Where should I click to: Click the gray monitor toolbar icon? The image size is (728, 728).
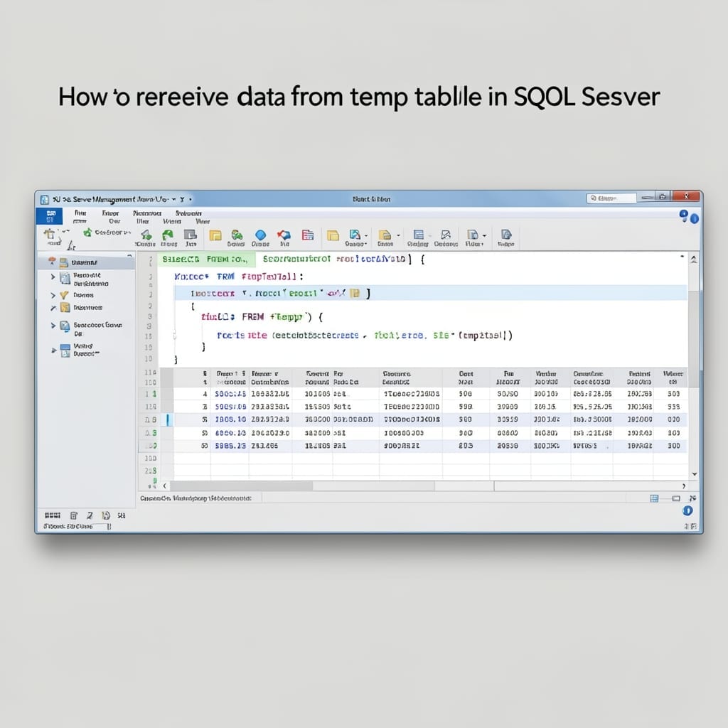coord(190,235)
